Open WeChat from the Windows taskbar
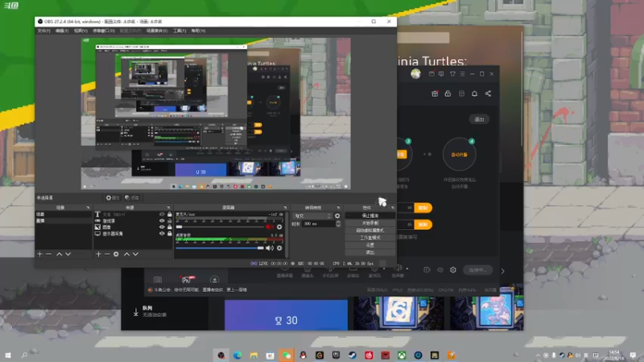This screenshot has width=644, height=362. (287, 356)
